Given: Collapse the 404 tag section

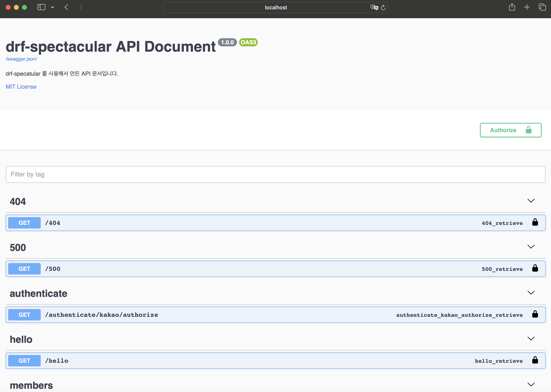Looking at the screenshot, I should click(531, 201).
